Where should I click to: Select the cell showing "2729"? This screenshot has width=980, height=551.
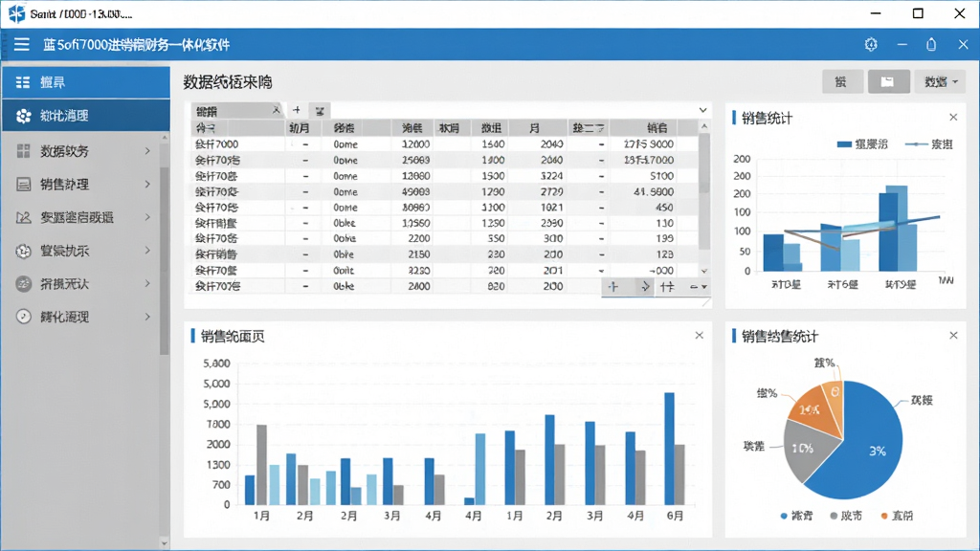[x=538, y=191]
